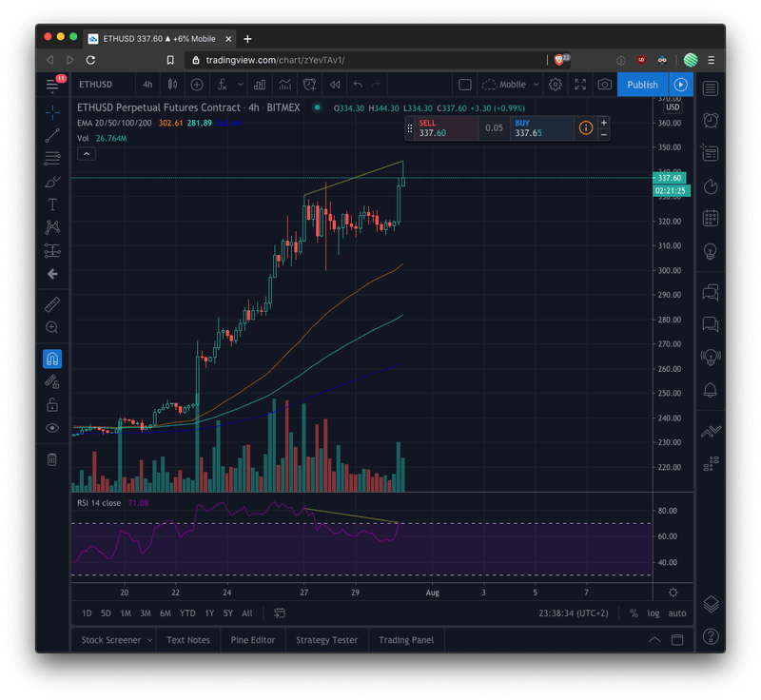
Task: Open the ideas lightbulb panel
Action: [x=711, y=252]
